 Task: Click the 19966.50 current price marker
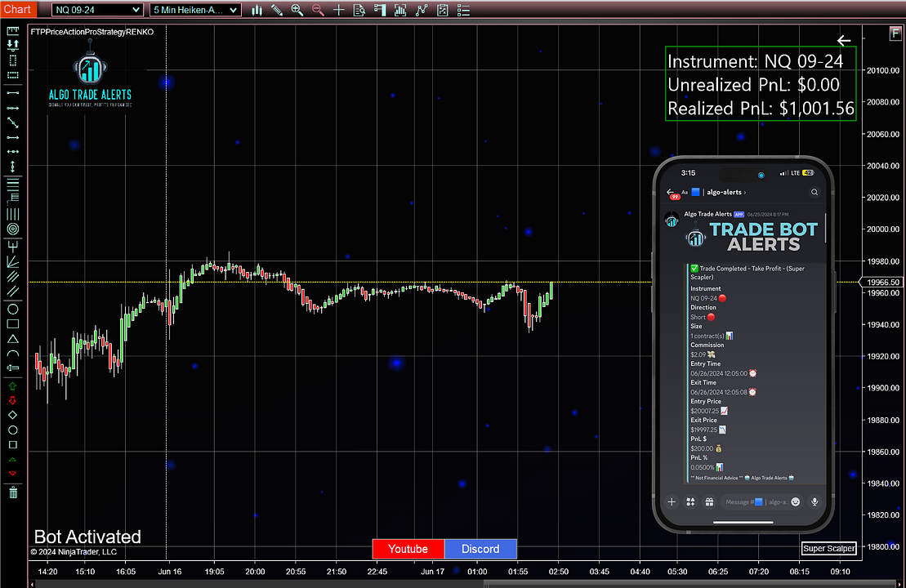tap(881, 282)
